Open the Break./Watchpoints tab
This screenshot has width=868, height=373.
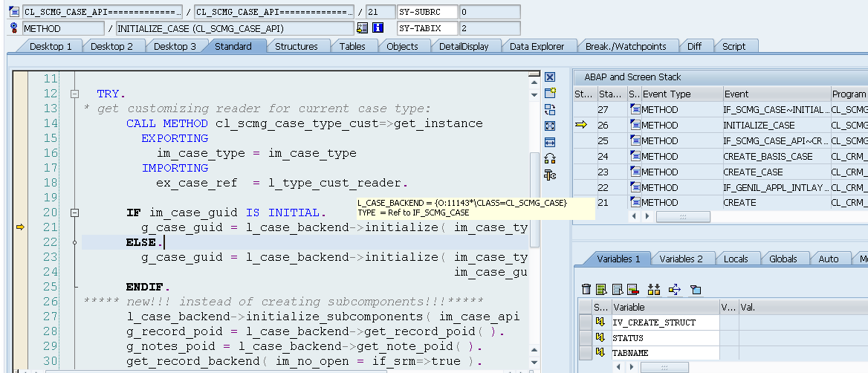coord(625,46)
